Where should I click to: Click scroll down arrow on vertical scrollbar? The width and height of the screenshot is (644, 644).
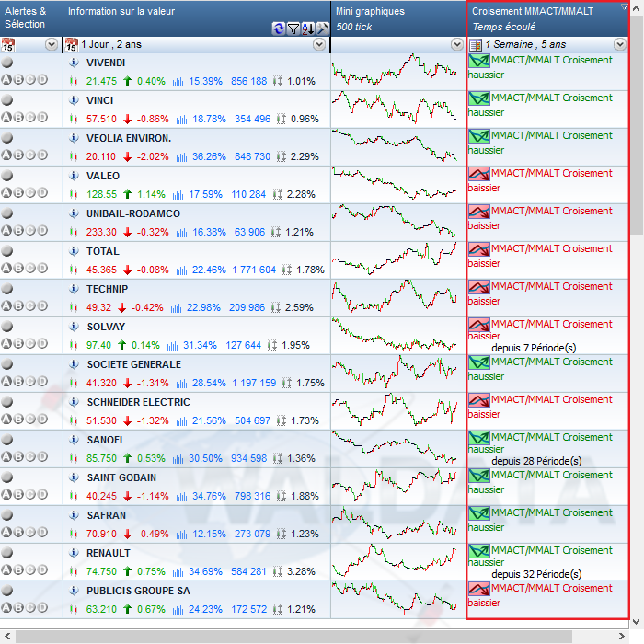click(637, 621)
